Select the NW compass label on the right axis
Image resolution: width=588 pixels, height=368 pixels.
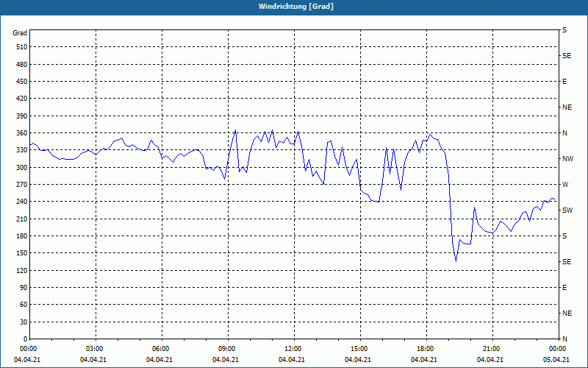[567, 159]
